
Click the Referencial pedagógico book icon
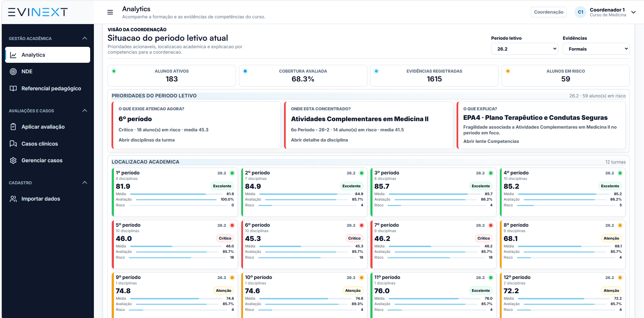pos(13,89)
